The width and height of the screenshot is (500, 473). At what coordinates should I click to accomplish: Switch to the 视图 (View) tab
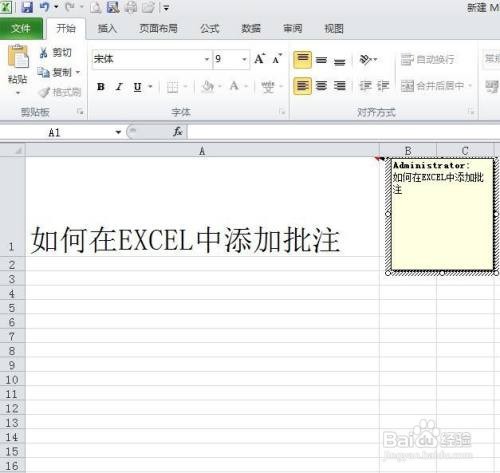coord(334,29)
